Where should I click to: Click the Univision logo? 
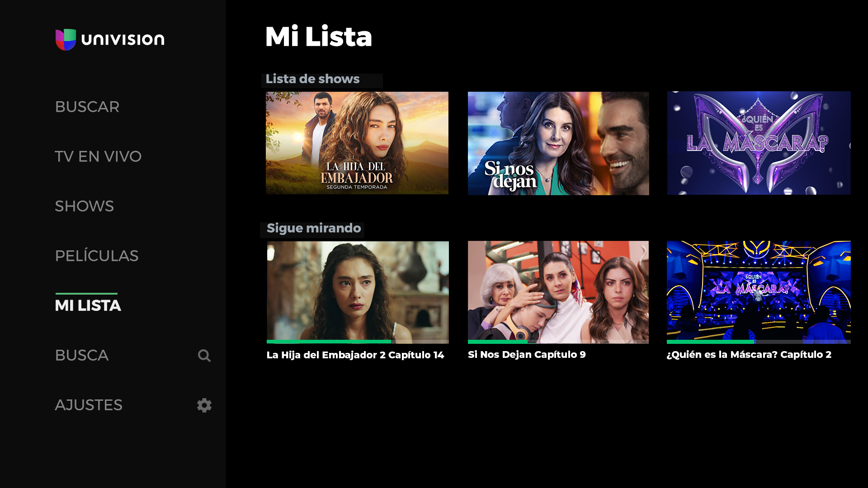coord(110,40)
